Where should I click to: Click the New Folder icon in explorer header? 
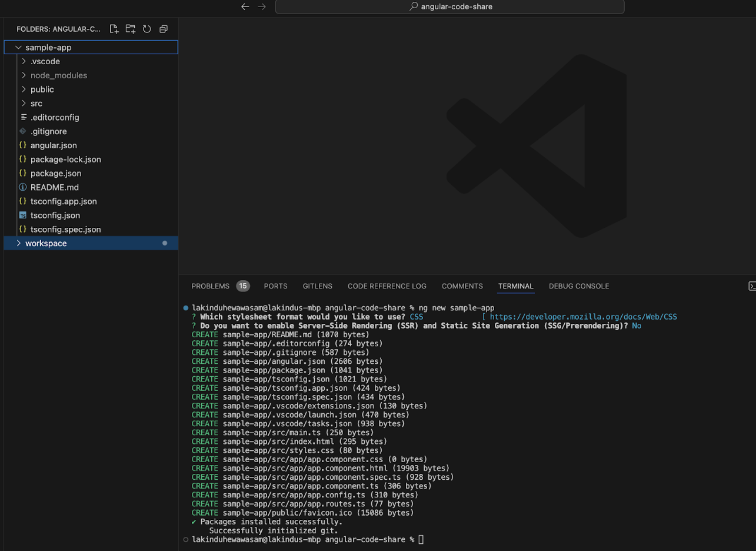click(131, 29)
